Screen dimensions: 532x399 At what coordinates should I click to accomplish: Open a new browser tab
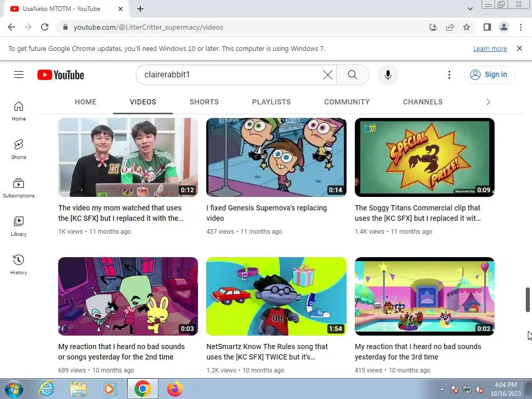point(140,9)
